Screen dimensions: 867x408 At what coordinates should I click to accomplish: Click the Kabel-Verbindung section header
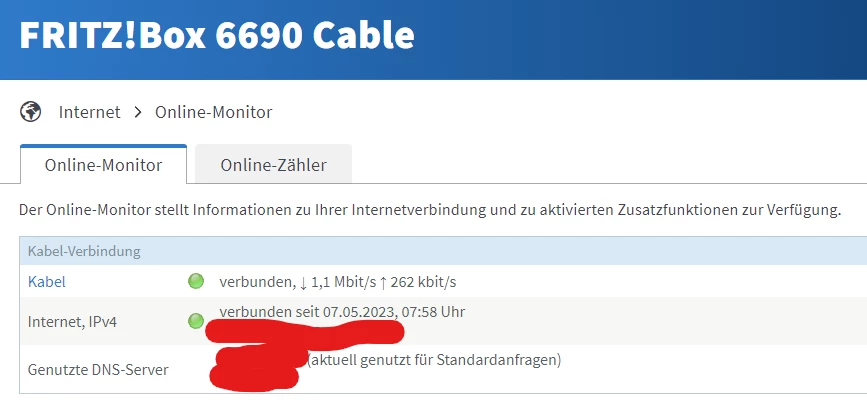pyautogui.click(x=84, y=251)
